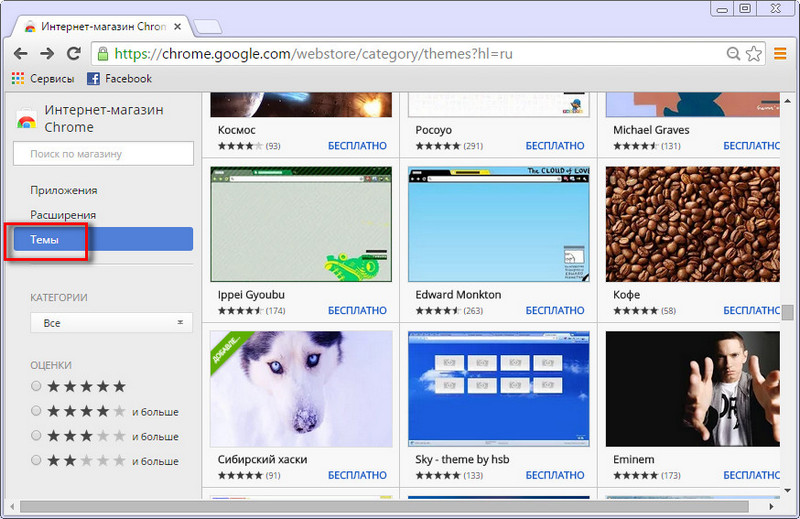Click the Сибирский хаски rating (91)
The image size is (800, 519).
click(x=249, y=475)
